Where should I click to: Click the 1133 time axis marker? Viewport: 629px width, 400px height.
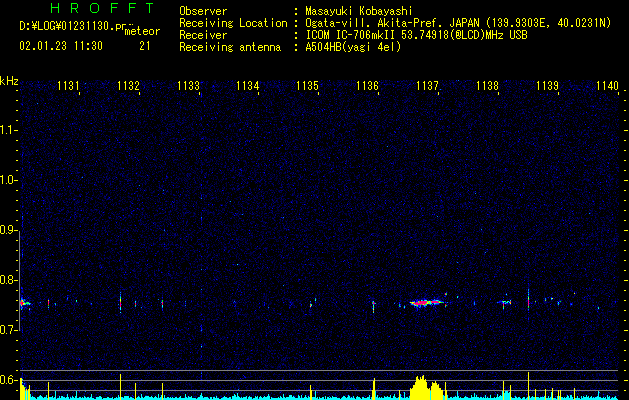pyautogui.click(x=188, y=86)
